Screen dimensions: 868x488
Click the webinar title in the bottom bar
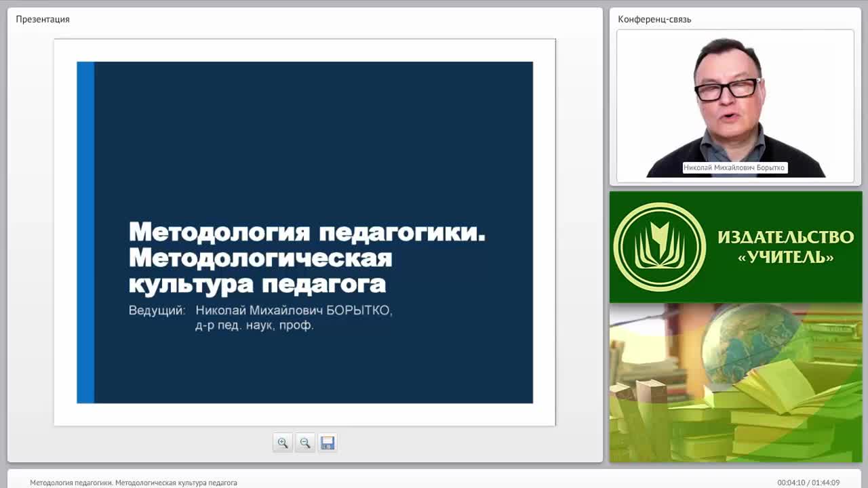[134, 483]
